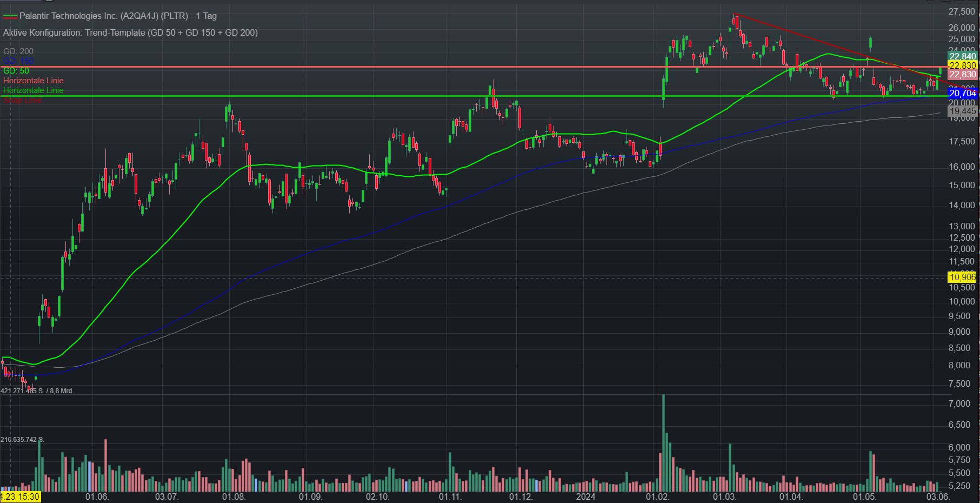This screenshot has height=503, width=980.
Task: Click the gray 19,445 price tag
Action: click(962, 111)
